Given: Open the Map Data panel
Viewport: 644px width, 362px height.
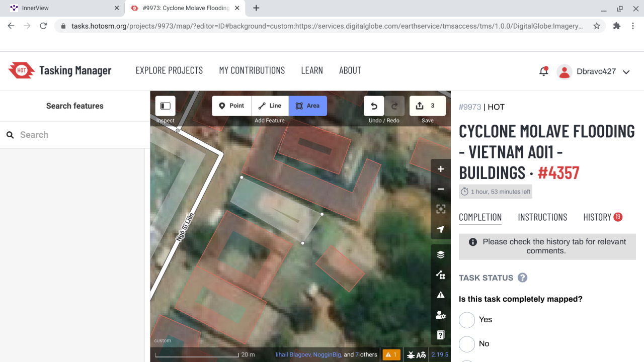Looking at the screenshot, I should tap(441, 275).
